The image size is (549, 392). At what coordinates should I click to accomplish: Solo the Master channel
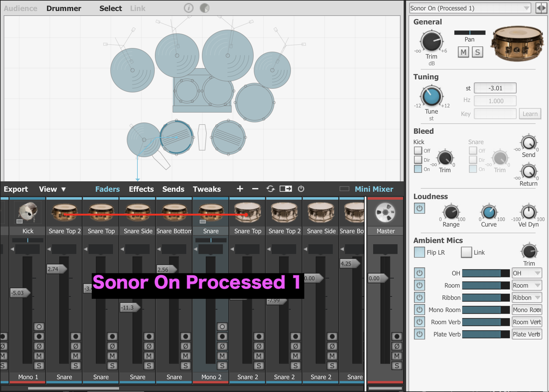pyautogui.click(x=397, y=366)
